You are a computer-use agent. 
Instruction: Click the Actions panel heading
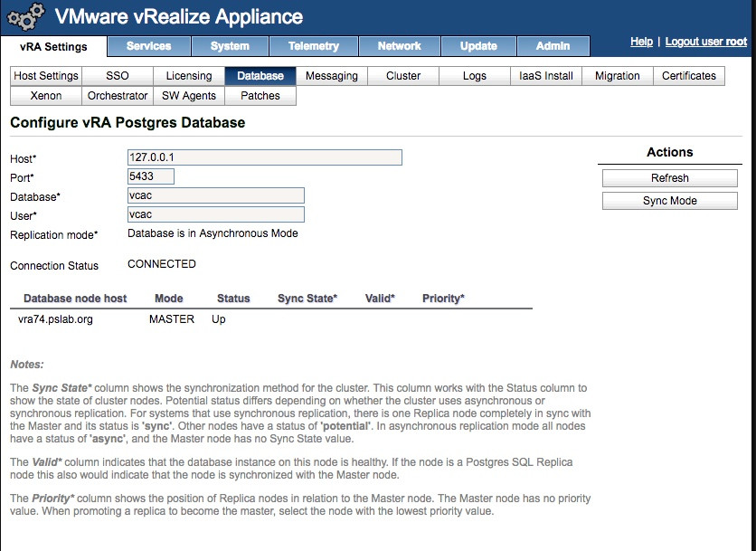pos(670,153)
